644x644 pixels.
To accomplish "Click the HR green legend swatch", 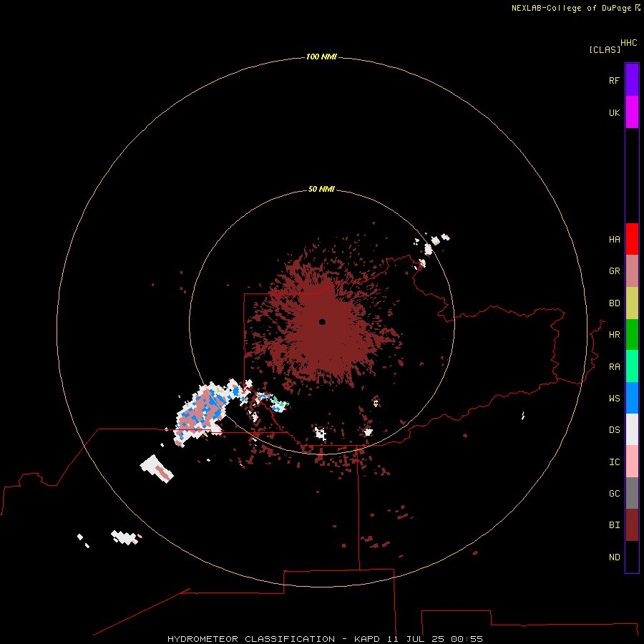I will point(632,335).
